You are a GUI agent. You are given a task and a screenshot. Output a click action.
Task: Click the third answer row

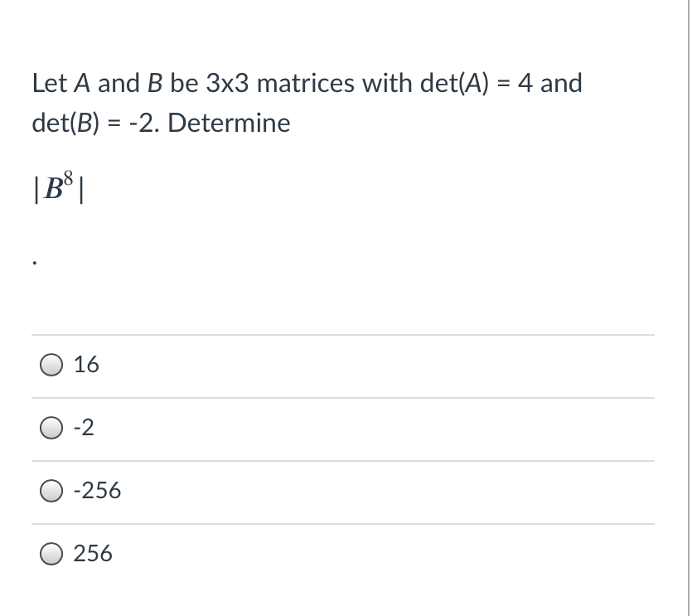point(331,490)
